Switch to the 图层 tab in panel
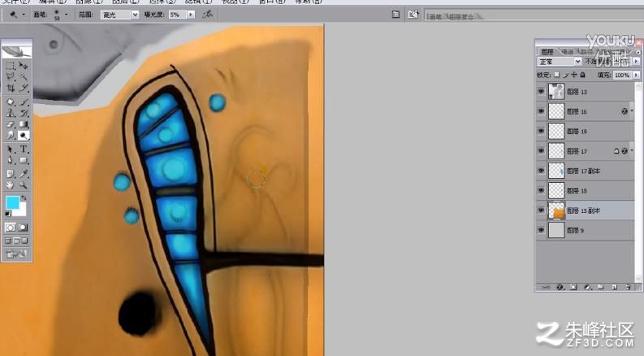The image size is (644, 356). pyautogui.click(x=547, y=52)
